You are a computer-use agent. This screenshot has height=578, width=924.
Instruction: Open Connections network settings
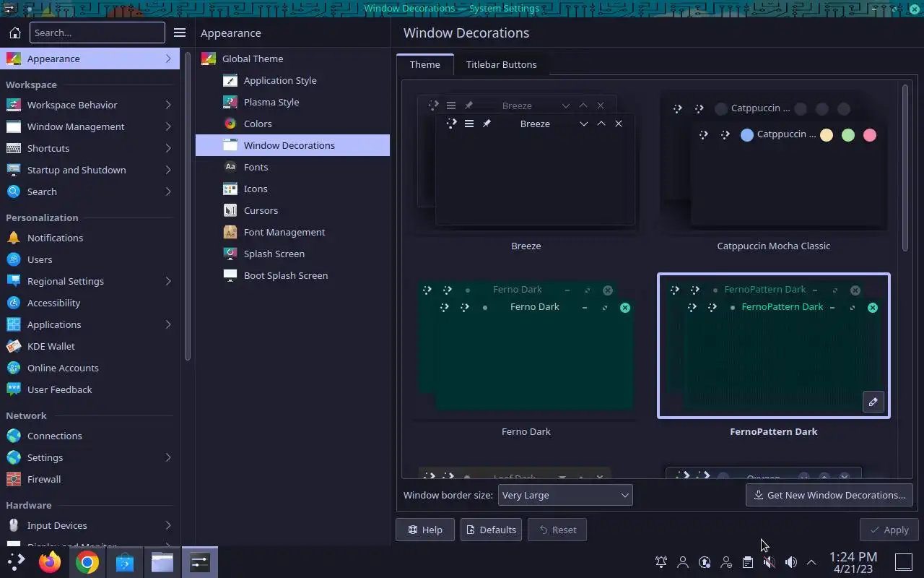point(90,436)
